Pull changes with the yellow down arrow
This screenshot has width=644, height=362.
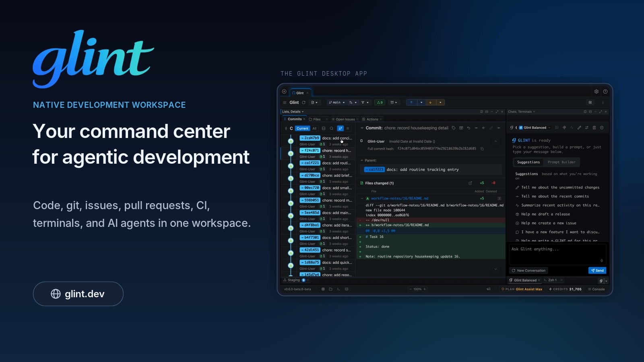pyautogui.click(x=430, y=103)
